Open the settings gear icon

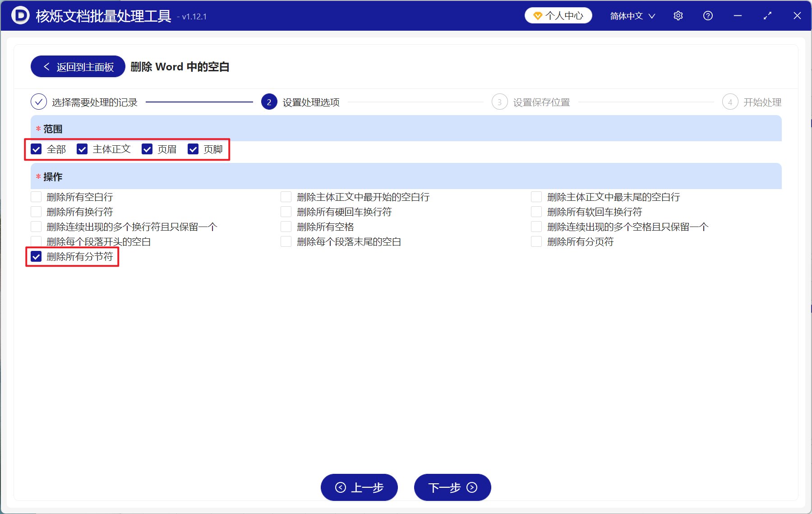point(678,15)
